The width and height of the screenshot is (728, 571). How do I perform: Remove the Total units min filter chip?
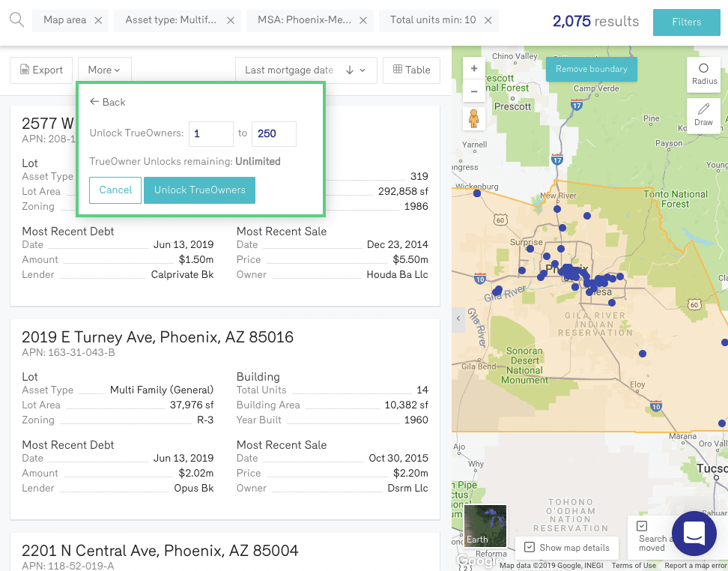(488, 20)
